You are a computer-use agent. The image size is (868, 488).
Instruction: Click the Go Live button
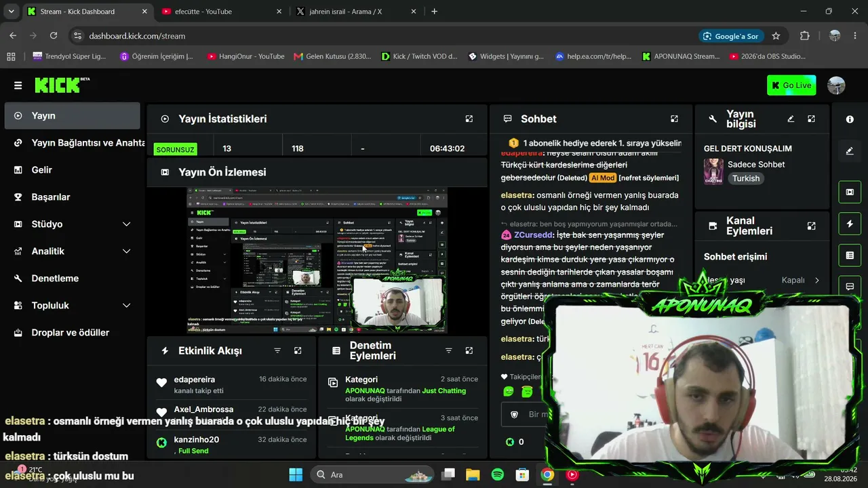tap(791, 85)
